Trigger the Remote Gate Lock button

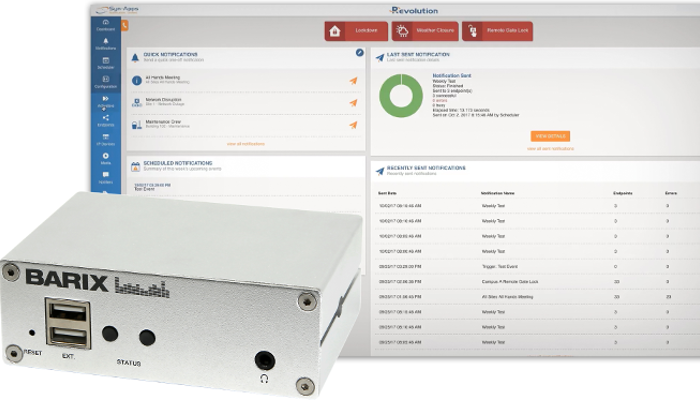(497, 31)
